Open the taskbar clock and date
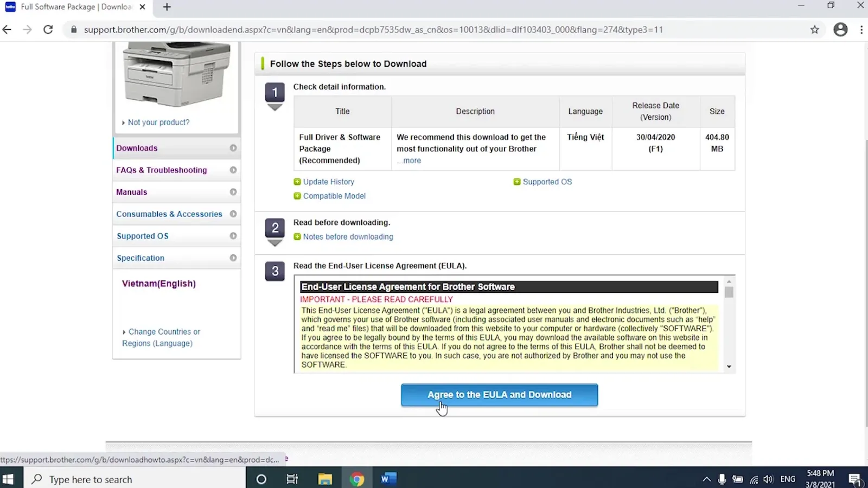Viewport: 868px width, 488px height. click(x=820, y=479)
